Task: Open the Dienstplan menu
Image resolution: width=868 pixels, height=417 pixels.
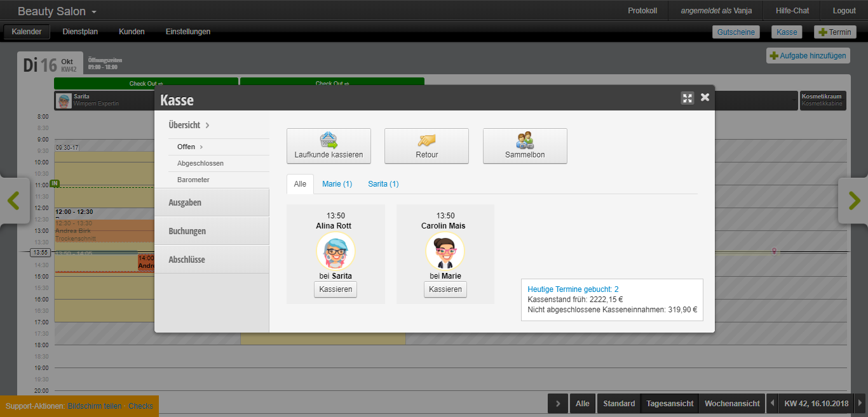Action: pyautogui.click(x=80, y=32)
